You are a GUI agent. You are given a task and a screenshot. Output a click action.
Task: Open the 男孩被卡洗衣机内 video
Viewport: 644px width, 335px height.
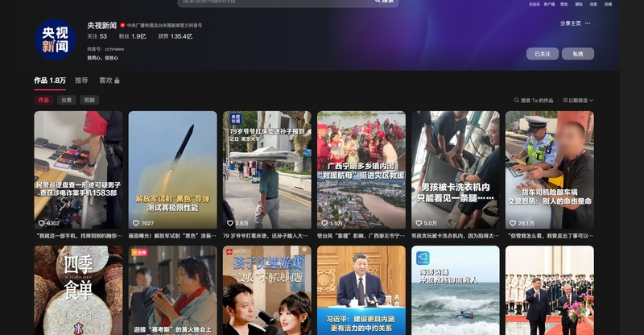pyautogui.click(x=456, y=170)
